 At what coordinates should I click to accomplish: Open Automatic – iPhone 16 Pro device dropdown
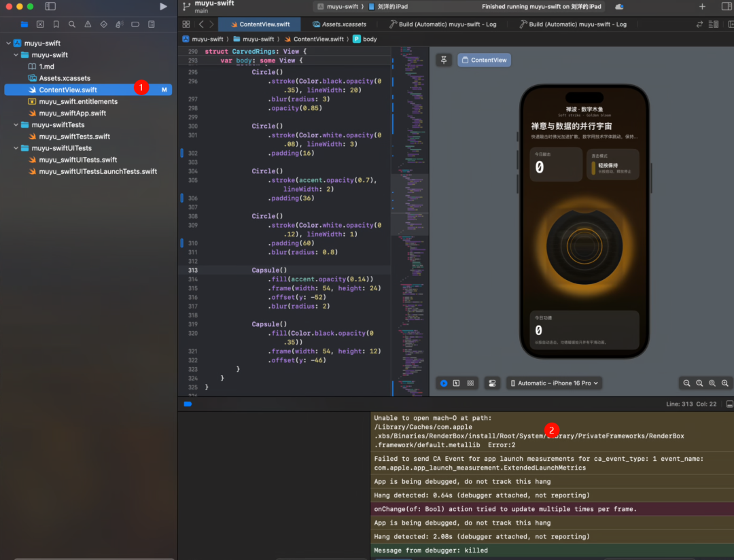(x=555, y=383)
